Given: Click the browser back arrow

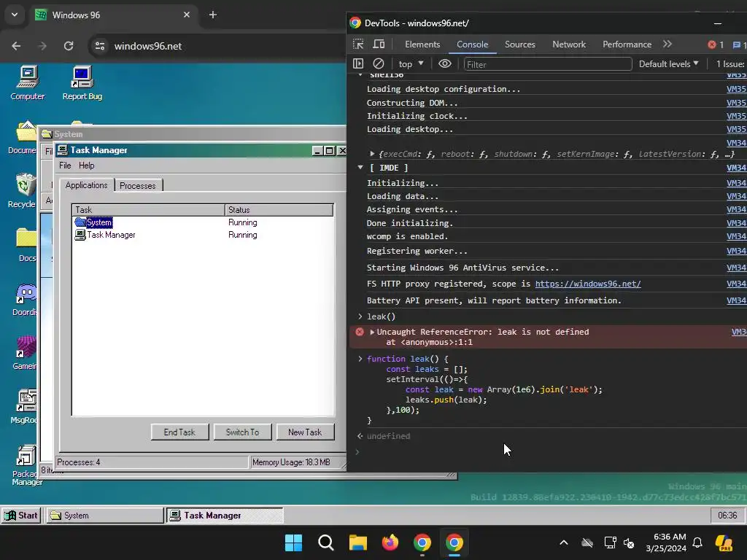Looking at the screenshot, I should pyautogui.click(x=16, y=46).
